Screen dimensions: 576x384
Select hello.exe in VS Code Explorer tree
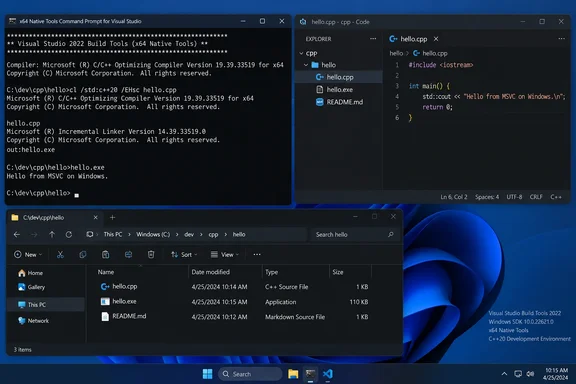coord(339,89)
